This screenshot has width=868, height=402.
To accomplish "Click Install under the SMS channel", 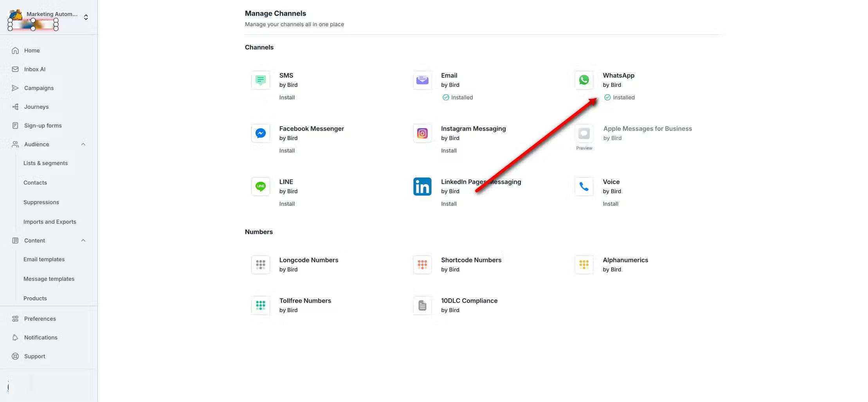I will pyautogui.click(x=287, y=97).
